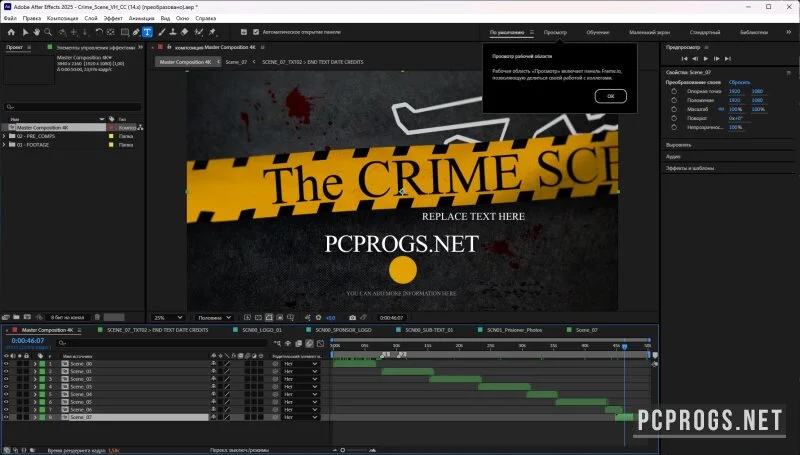The height and width of the screenshot is (455, 800).
Task: Open the File menu (Файл)
Action: tap(10, 18)
